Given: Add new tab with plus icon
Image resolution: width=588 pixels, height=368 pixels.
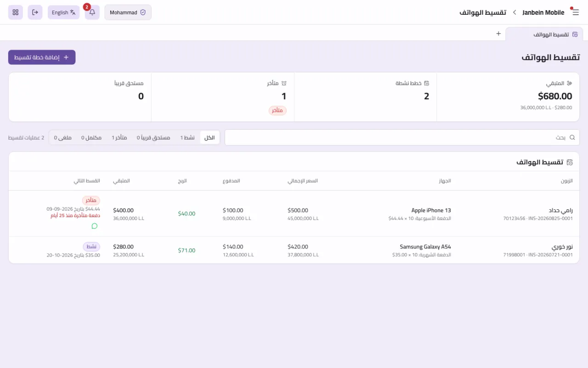Looking at the screenshot, I should pyautogui.click(x=498, y=34).
